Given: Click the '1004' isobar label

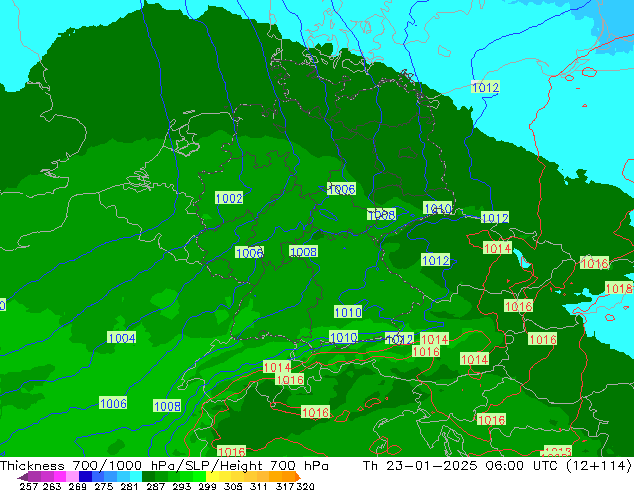Looking at the screenshot, I should 121,338.
